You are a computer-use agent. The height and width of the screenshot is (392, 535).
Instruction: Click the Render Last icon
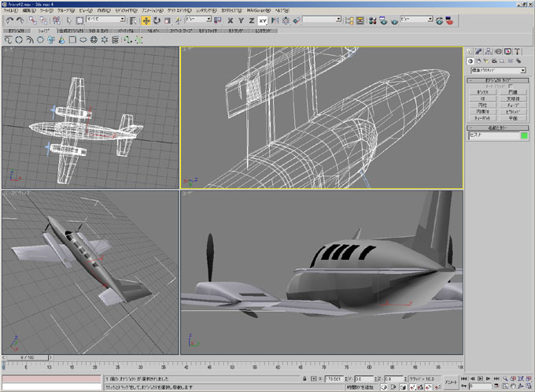point(440,20)
